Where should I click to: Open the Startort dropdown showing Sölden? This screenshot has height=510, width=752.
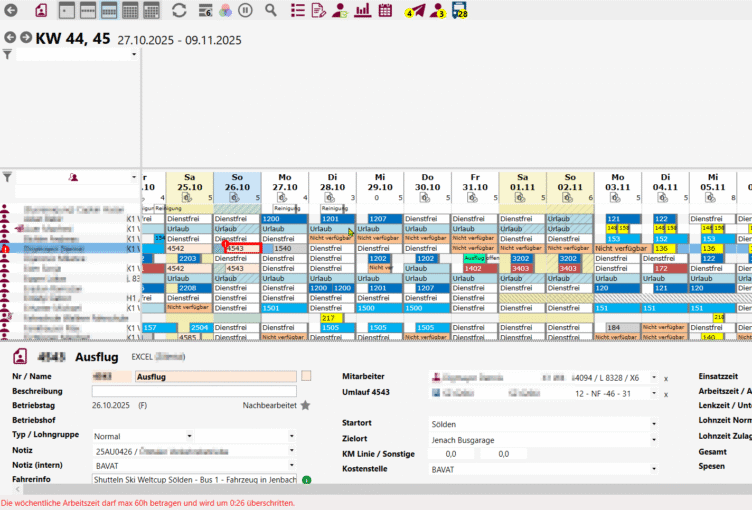[655, 424]
